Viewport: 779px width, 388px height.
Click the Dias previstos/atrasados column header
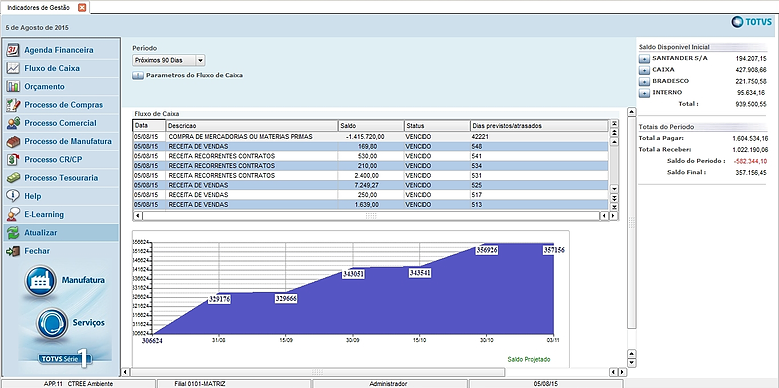tap(539, 126)
